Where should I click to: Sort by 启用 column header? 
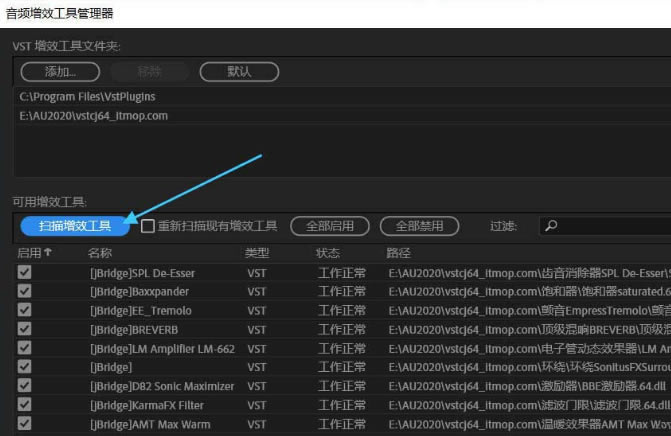(29, 253)
